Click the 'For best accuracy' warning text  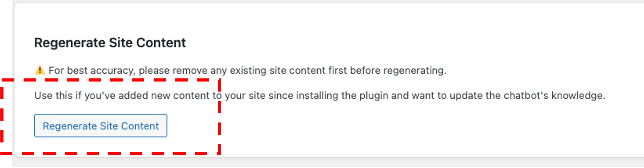[x=247, y=71]
